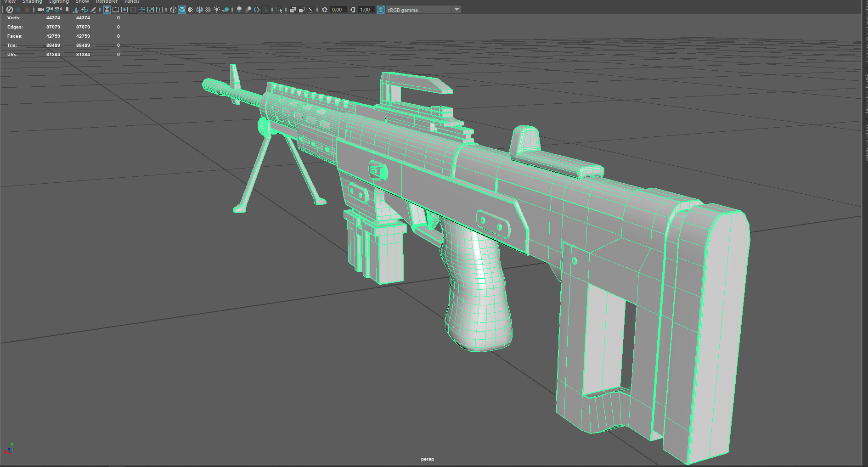The height and width of the screenshot is (467, 868).
Task: Open the Shading panel menu
Action: (32, 2)
